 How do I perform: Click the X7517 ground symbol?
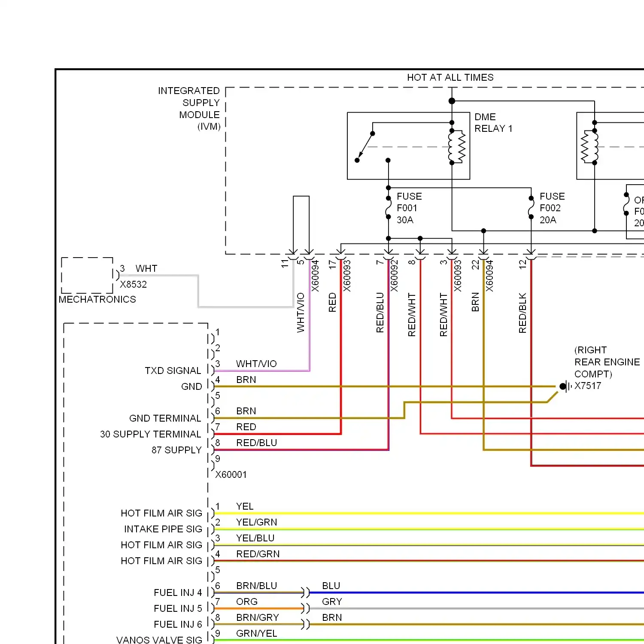click(x=566, y=386)
